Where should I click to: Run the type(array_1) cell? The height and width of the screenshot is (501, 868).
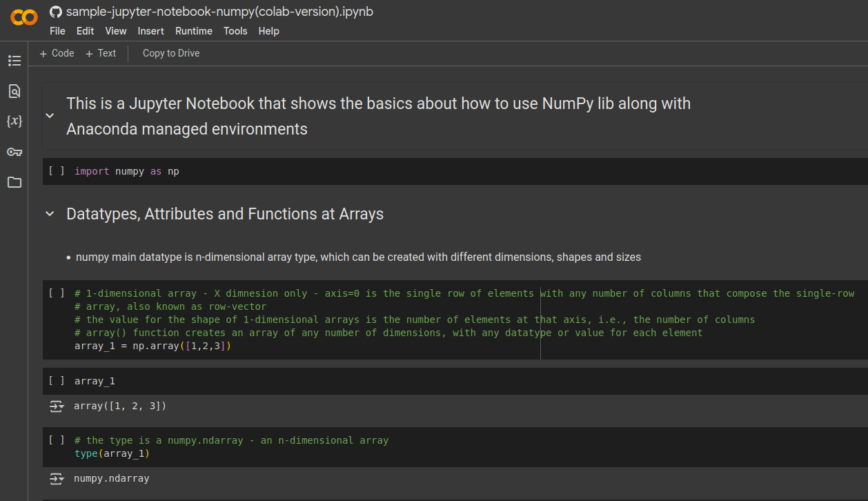(x=57, y=440)
